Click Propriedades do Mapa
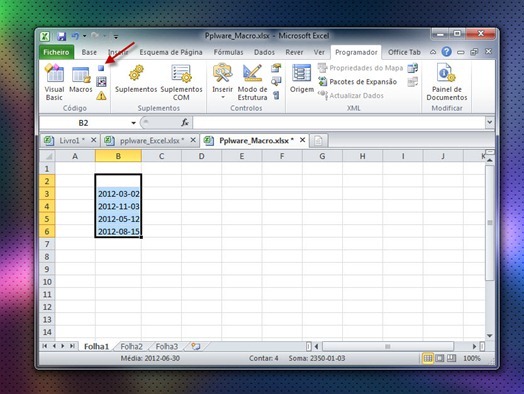The image size is (524, 394). click(361, 68)
